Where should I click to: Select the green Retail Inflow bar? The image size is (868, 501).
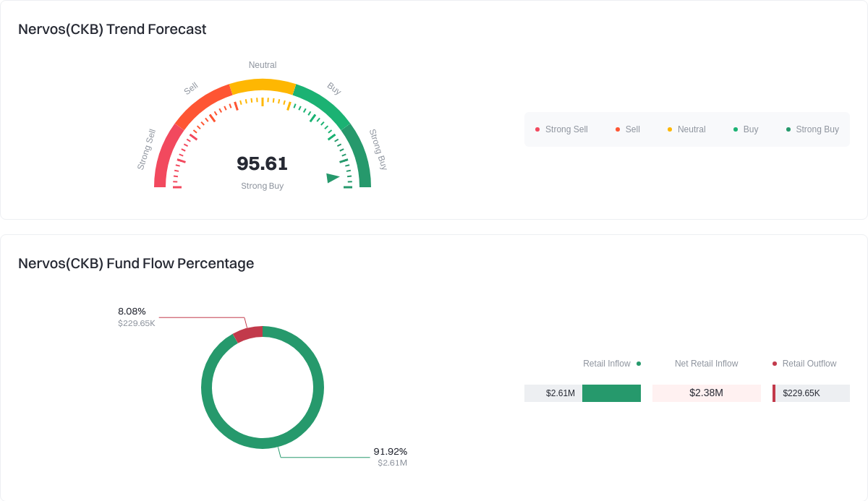click(x=611, y=393)
